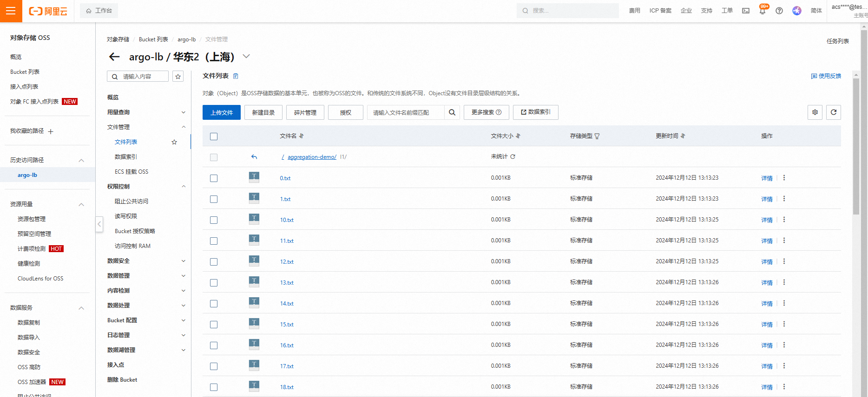Focus the bucket menu search input

point(138,77)
